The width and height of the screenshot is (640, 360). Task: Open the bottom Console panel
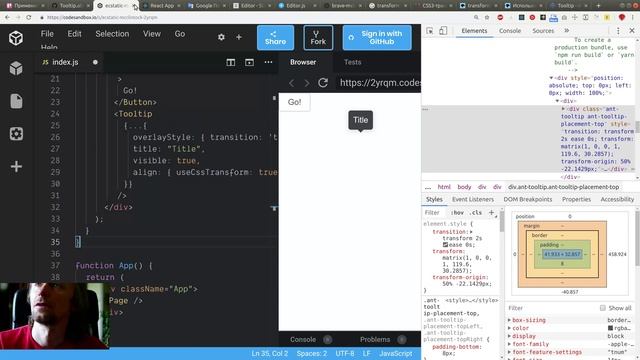click(303, 339)
